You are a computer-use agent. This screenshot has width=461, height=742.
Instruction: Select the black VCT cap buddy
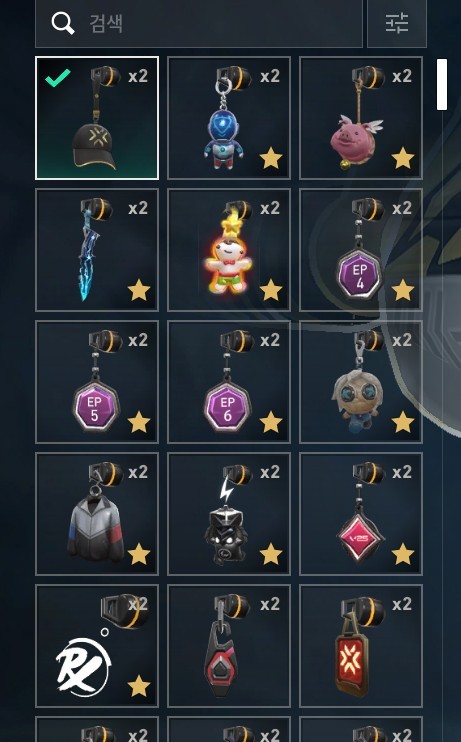coord(97,118)
